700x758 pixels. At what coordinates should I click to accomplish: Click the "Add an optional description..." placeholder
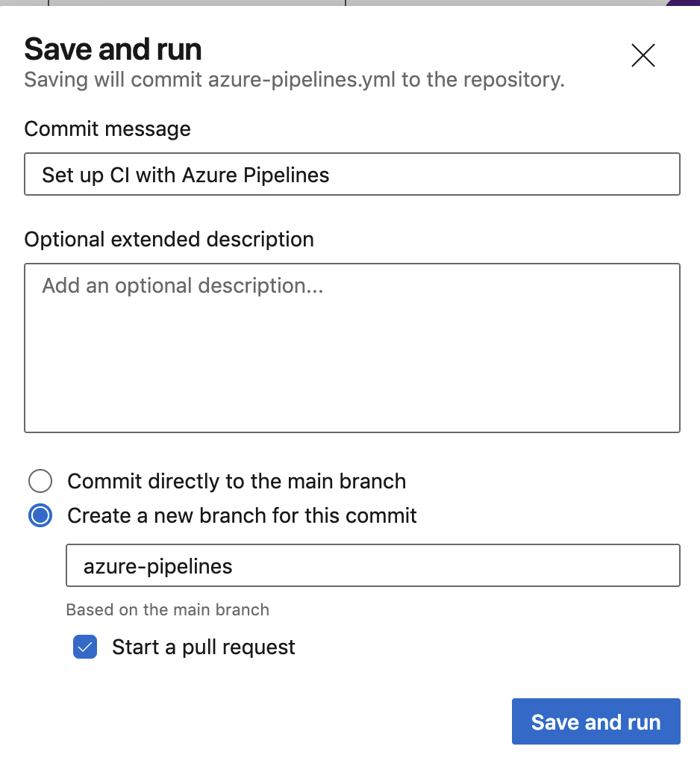pos(183,286)
